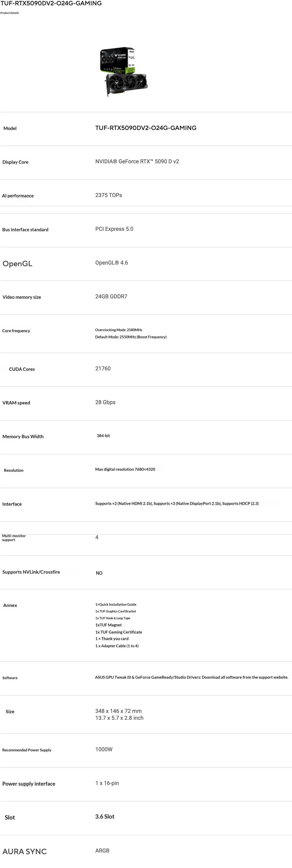The height and width of the screenshot is (868, 292).
Task: Click the 348 x 146 x 72 mm size value
Action: [x=118, y=711]
